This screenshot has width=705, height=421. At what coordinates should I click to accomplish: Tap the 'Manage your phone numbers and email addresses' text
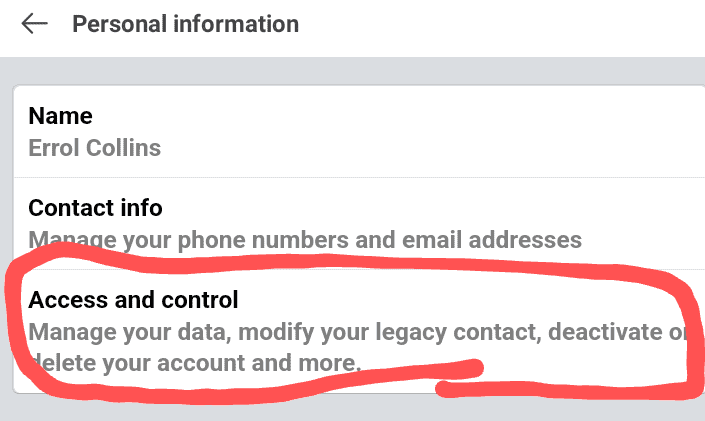coord(305,240)
